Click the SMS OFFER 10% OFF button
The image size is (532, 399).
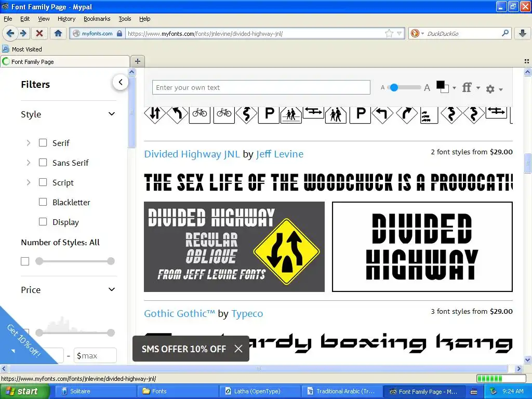[x=183, y=349]
